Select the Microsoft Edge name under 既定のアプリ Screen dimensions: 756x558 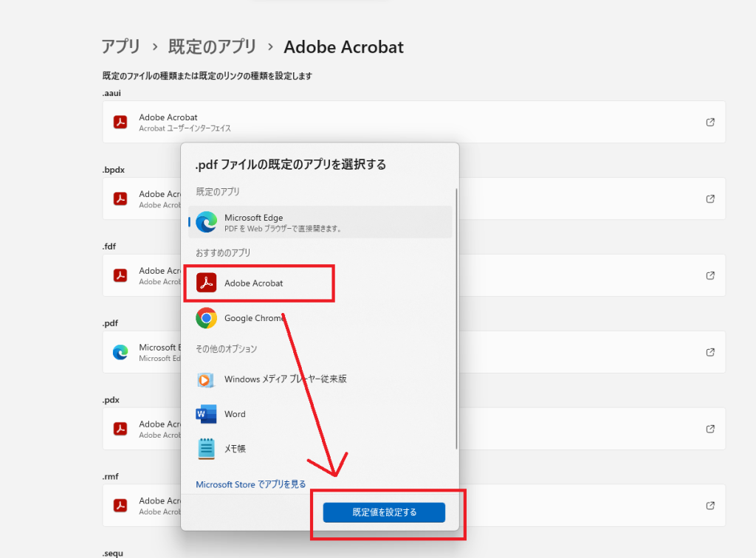[254, 218]
